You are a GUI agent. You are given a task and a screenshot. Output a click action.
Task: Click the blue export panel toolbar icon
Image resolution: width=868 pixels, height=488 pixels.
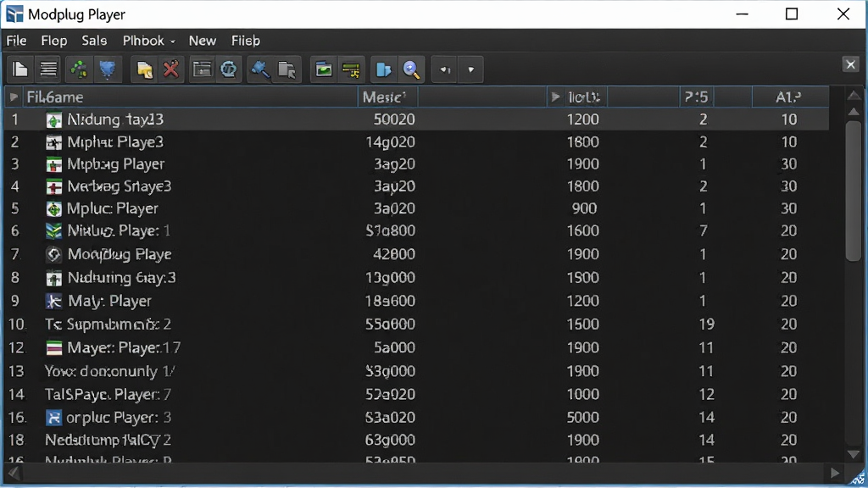point(384,69)
